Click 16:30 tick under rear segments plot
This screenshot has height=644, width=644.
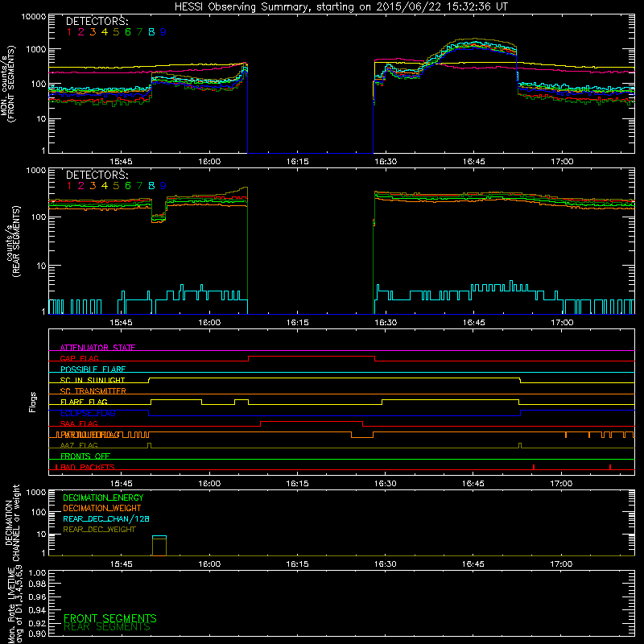click(x=386, y=323)
